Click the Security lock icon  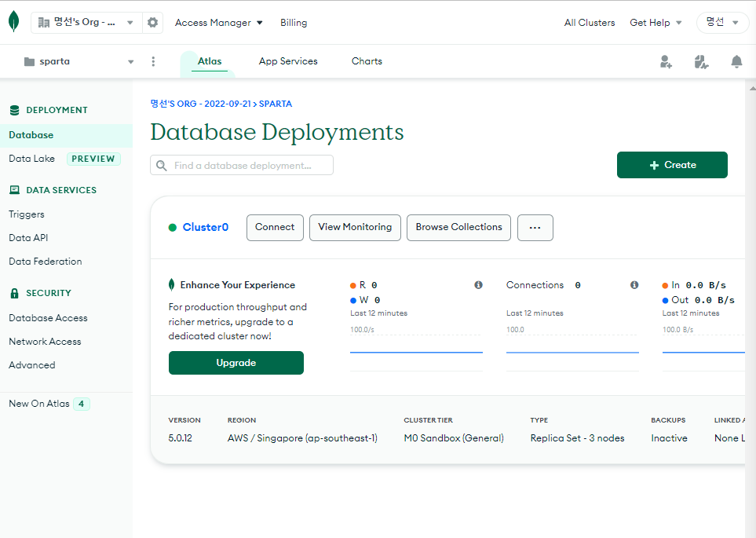(x=14, y=293)
